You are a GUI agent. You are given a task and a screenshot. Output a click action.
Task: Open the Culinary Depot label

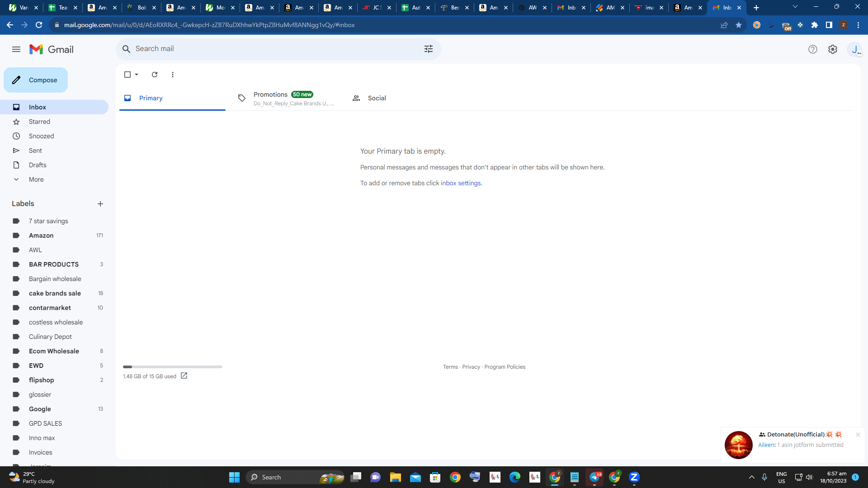(54, 337)
